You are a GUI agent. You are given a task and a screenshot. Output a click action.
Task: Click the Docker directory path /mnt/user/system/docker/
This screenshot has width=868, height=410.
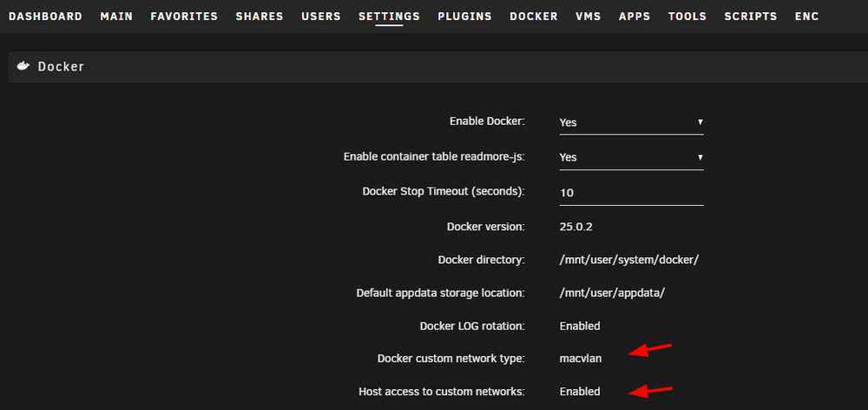pos(629,260)
